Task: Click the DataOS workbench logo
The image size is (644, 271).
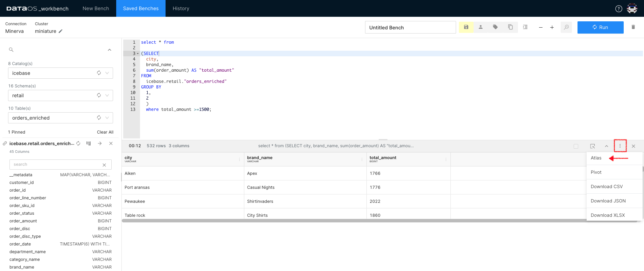Action: [37, 8]
